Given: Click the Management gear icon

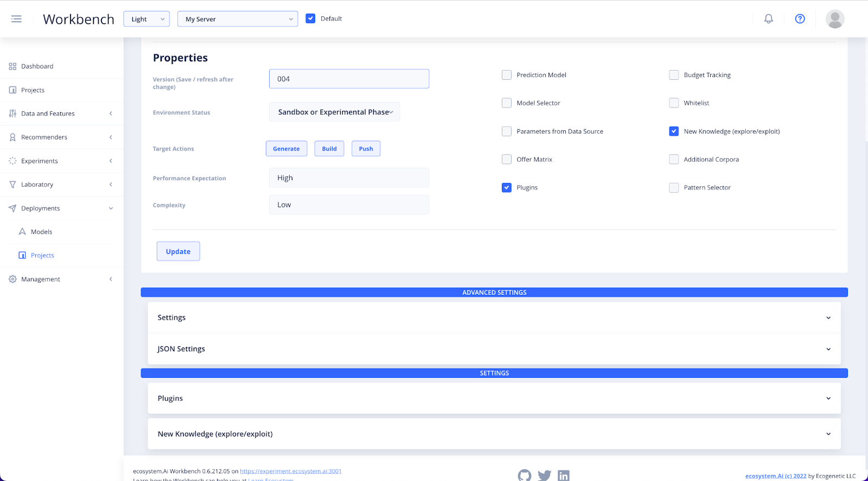Looking at the screenshot, I should (x=12, y=279).
